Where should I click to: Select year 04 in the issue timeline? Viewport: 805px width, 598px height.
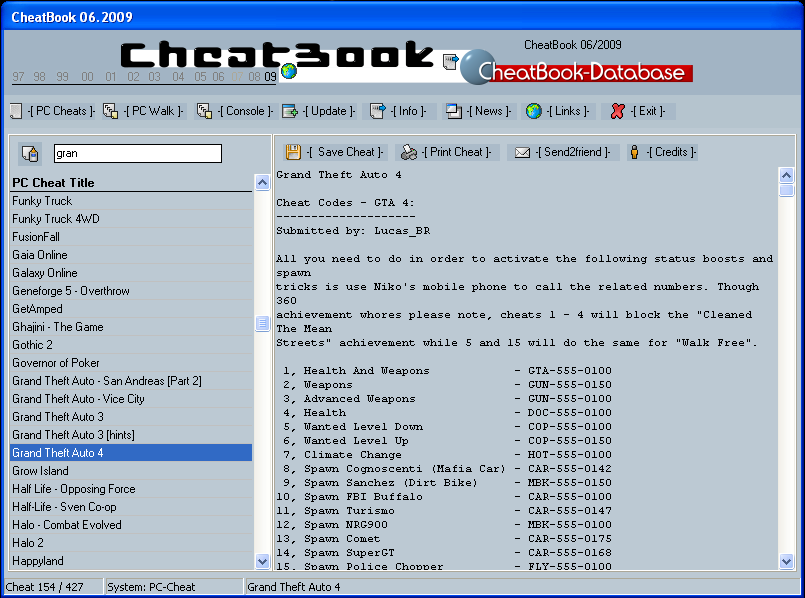[178, 77]
